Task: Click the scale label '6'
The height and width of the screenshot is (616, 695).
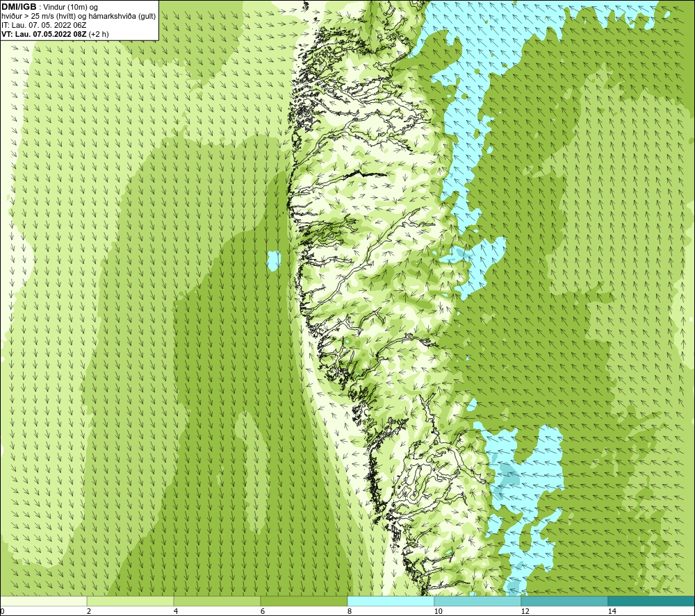Action: 263,611
